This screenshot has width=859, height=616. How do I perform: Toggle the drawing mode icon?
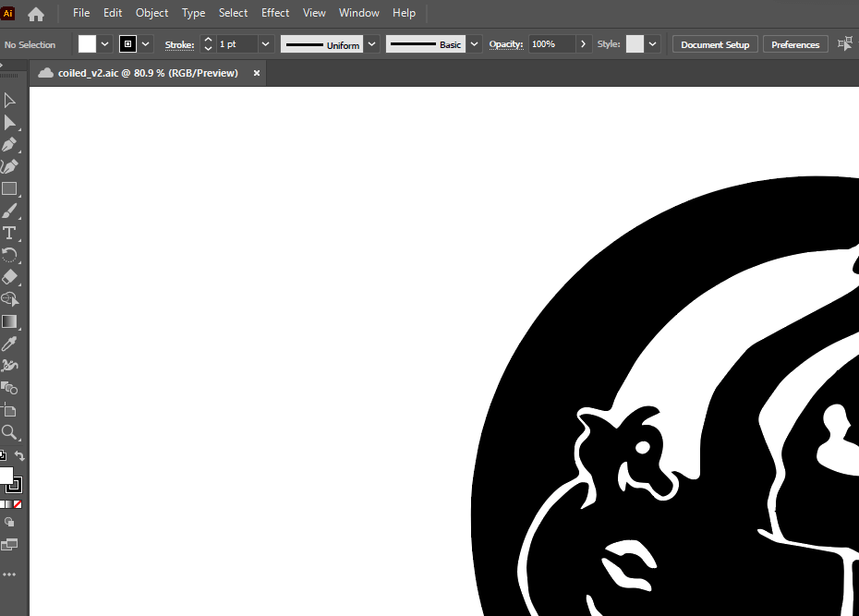[9, 523]
